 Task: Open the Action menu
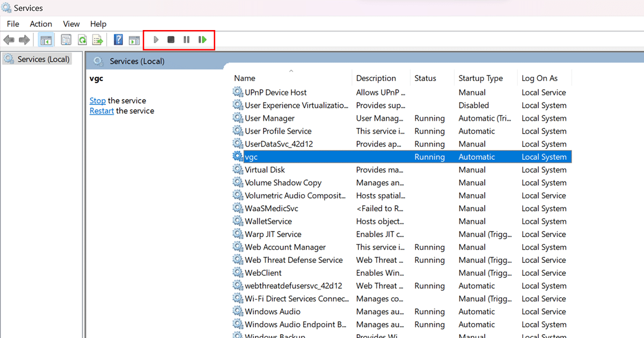[41, 24]
